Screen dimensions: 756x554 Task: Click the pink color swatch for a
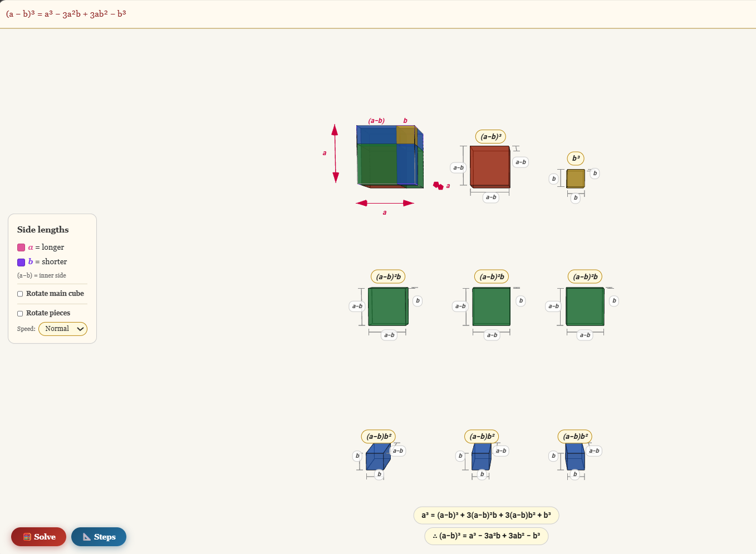tap(21, 248)
